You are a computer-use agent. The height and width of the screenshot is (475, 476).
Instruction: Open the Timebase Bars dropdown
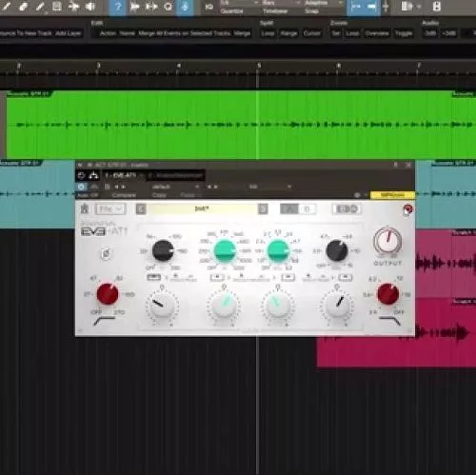coord(281,3)
